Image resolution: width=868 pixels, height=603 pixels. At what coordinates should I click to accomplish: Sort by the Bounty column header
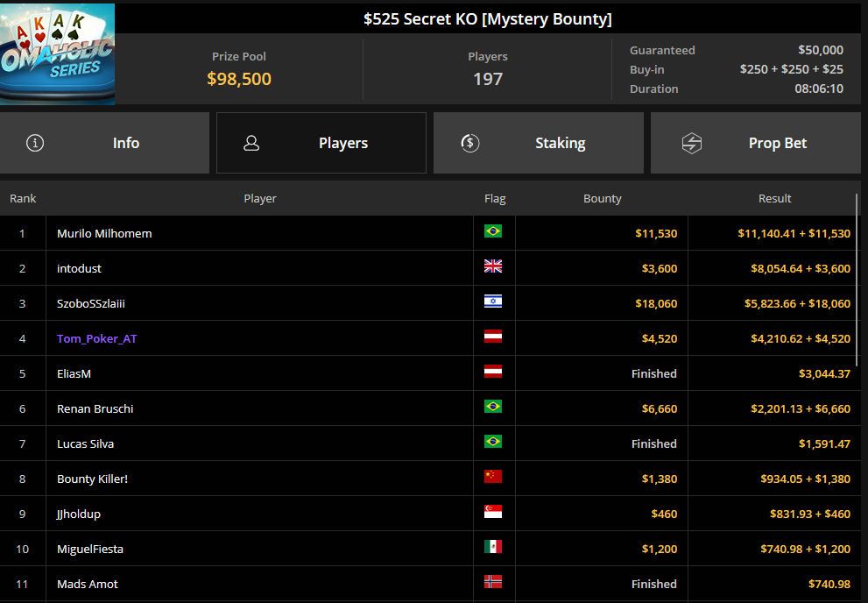pos(603,198)
